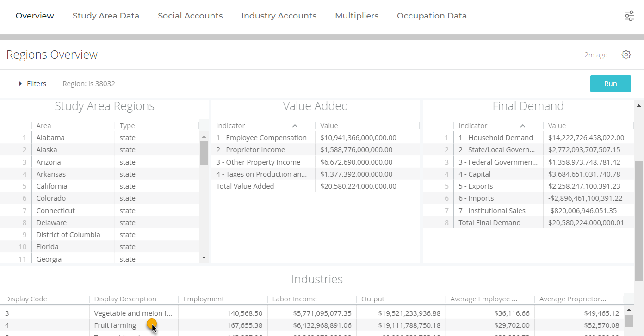Click Fruit farming employment value 167,655.38
Image resolution: width=644 pixels, height=336 pixels.
pos(245,325)
